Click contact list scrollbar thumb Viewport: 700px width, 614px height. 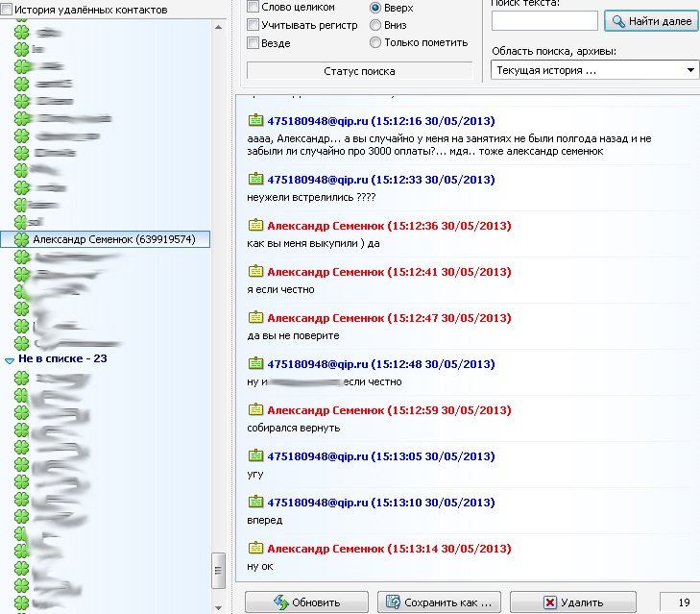tap(218, 570)
